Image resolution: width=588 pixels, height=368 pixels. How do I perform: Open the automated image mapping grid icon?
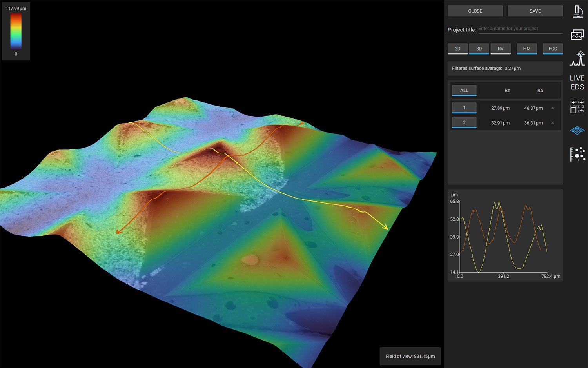click(x=577, y=106)
